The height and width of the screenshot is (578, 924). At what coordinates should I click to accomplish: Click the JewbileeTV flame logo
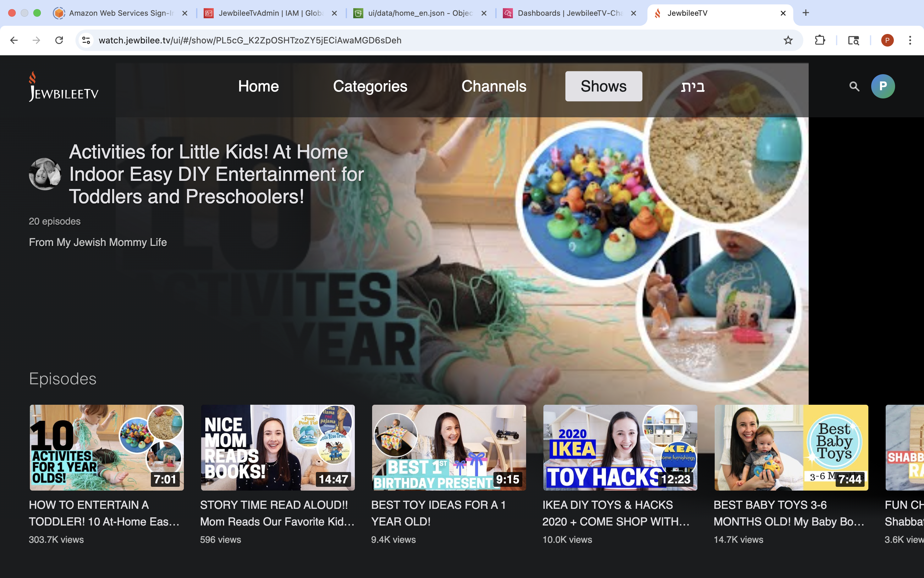tap(63, 86)
